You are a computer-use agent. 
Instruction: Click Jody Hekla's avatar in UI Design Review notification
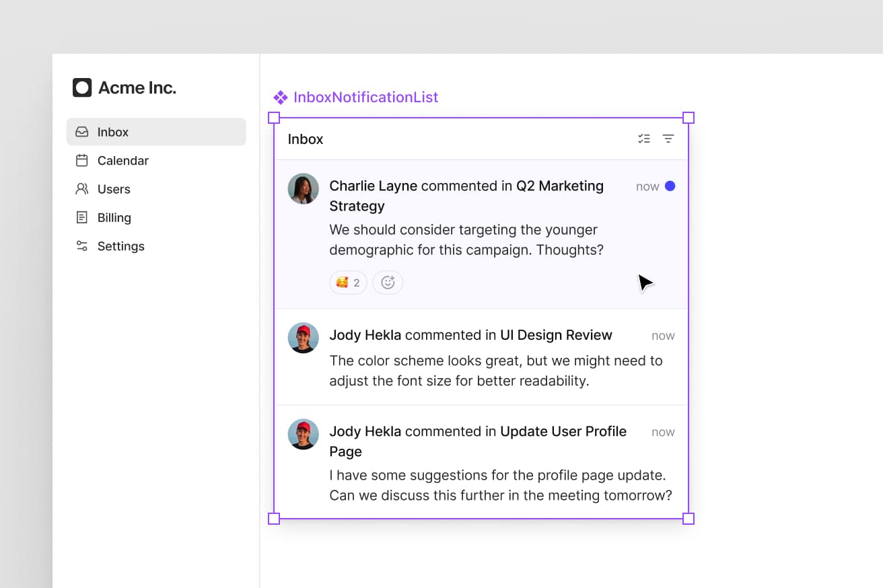(304, 338)
